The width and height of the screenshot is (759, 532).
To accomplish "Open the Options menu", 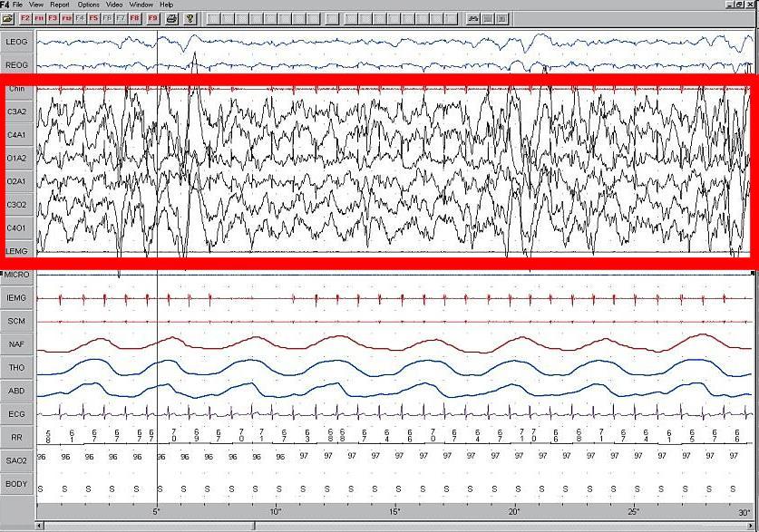I will pyautogui.click(x=89, y=5).
